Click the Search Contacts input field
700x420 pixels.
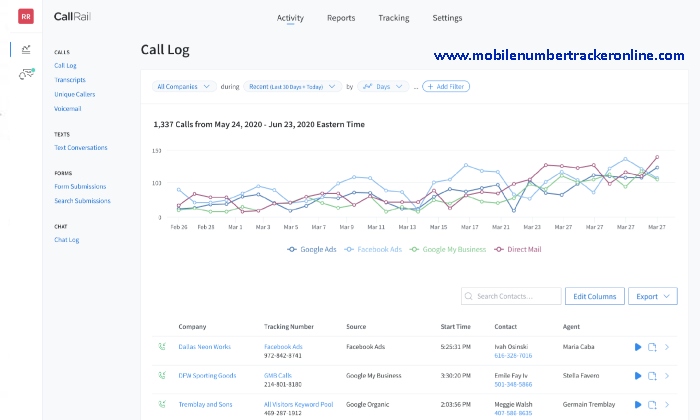click(510, 296)
